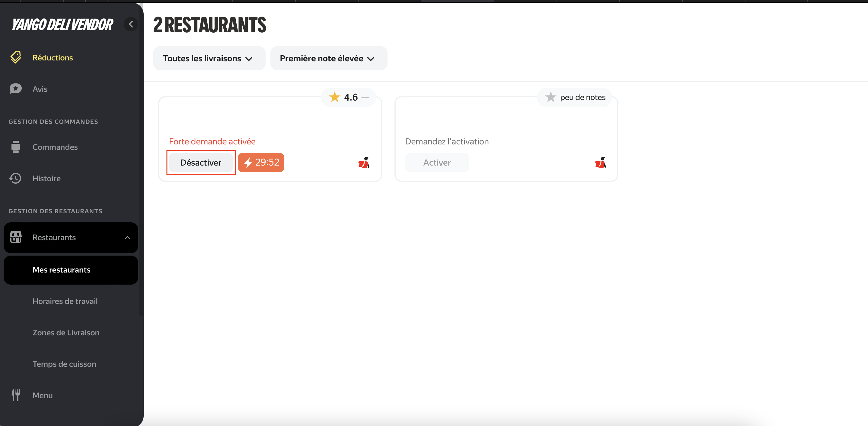The image size is (868, 426).
Task: Open Zones de Livraison
Action: [x=66, y=333]
